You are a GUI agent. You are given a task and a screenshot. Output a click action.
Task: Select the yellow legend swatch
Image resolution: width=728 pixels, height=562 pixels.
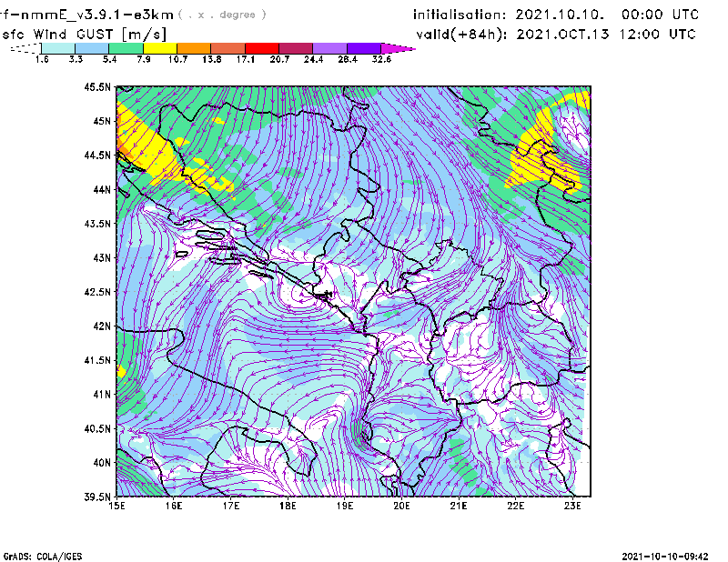click(160, 48)
